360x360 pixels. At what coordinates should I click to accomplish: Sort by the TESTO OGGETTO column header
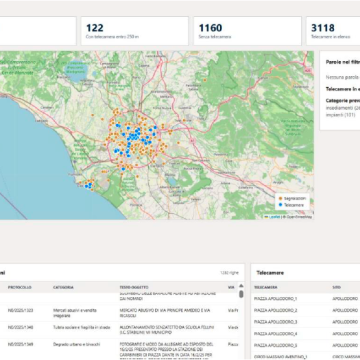(x=134, y=287)
